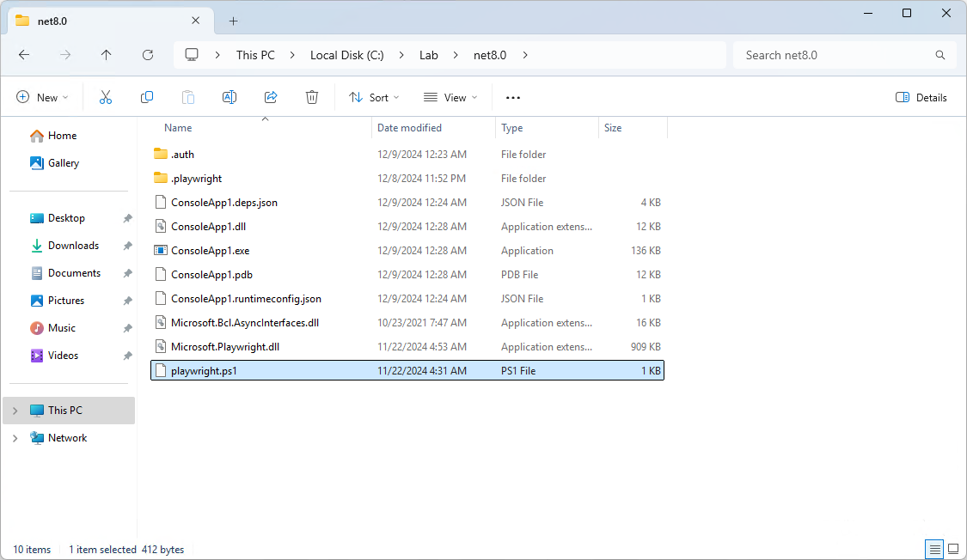Open a new tab with plus button
This screenshot has height=560, width=967.
[233, 21]
